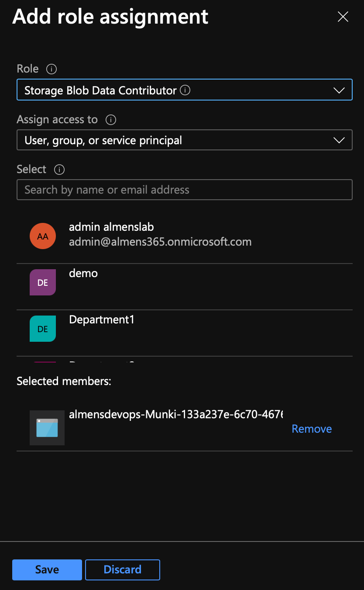Save the role assignment

[x=47, y=569]
